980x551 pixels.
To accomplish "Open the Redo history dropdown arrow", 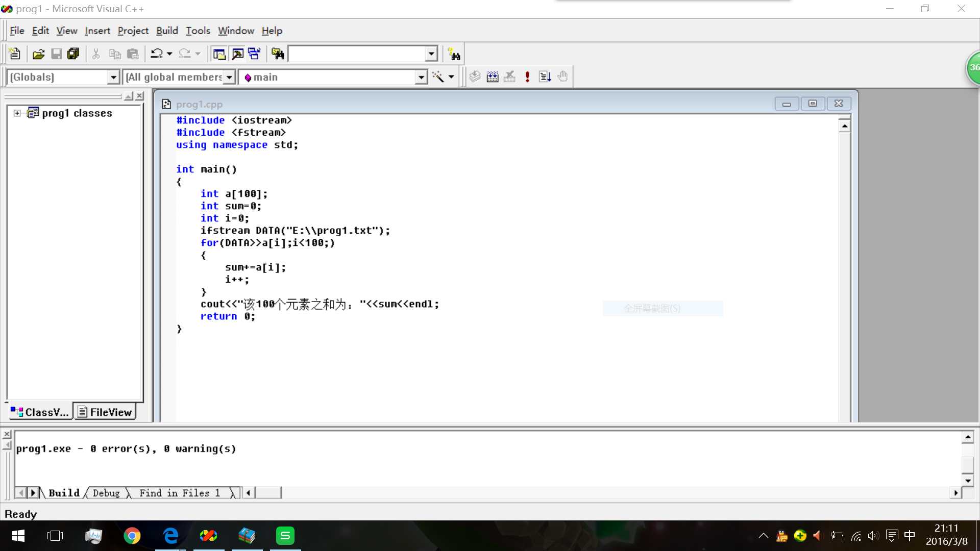I will click(198, 54).
